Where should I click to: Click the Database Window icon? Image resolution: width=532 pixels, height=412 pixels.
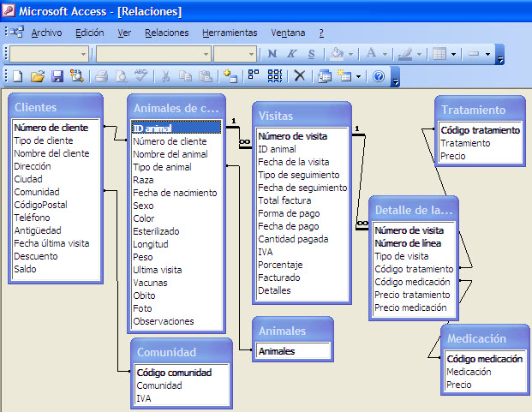coord(325,76)
